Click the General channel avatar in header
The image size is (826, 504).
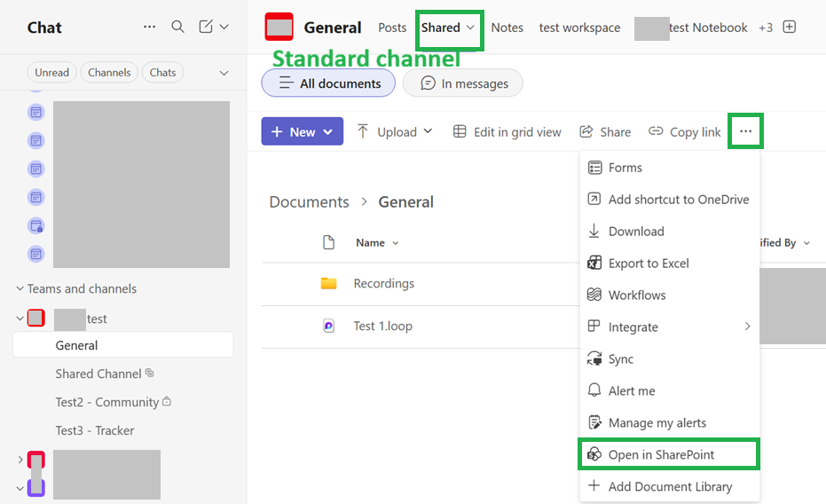coord(279,27)
